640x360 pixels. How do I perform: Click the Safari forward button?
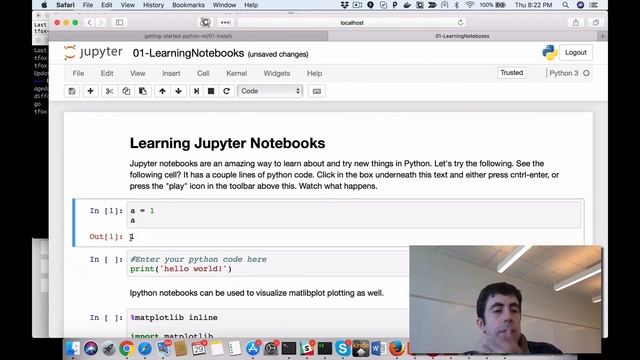[101, 22]
